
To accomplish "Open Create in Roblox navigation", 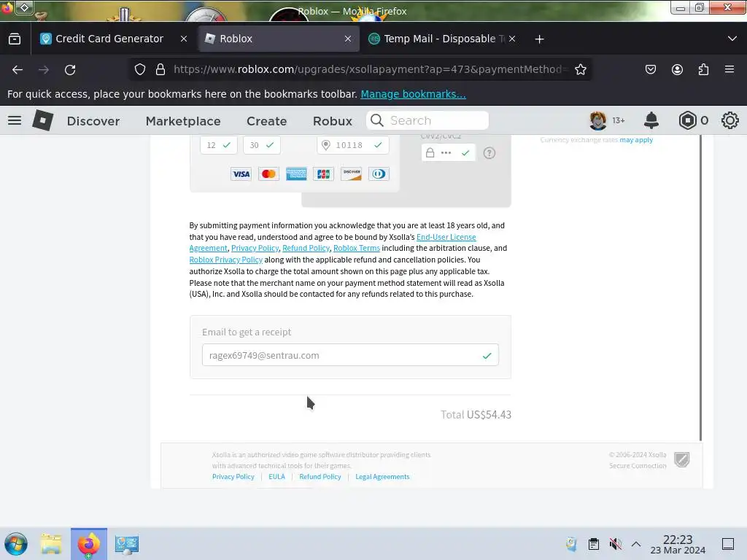I will pyautogui.click(x=266, y=121).
